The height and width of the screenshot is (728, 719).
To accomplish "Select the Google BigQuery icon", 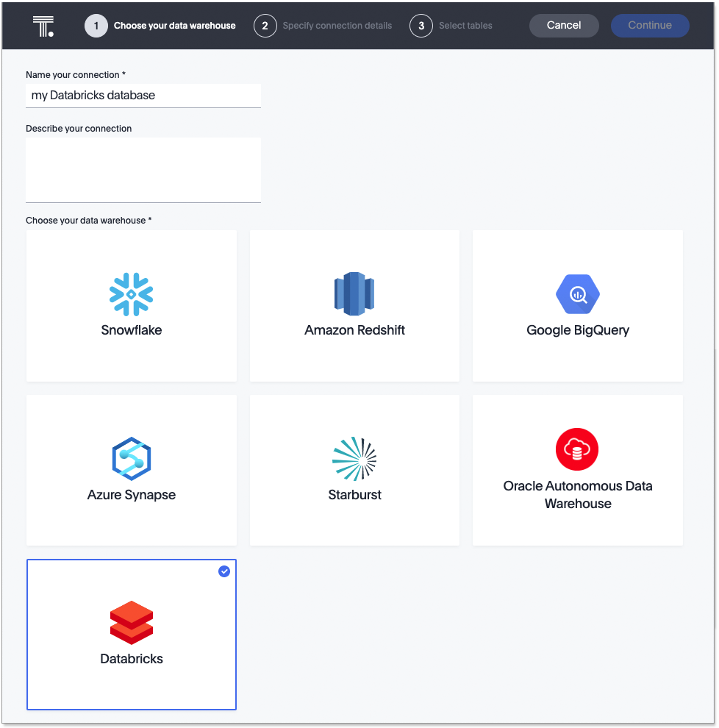I will (x=577, y=293).
